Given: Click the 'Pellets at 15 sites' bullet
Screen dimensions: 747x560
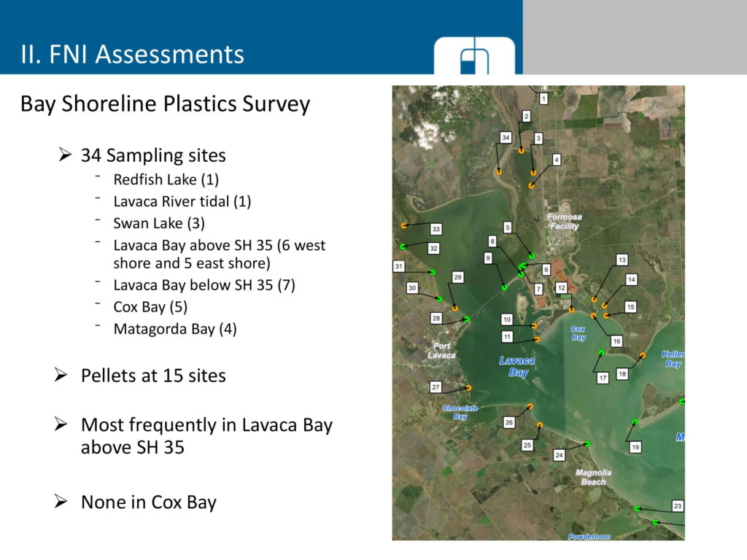Looking at the screenshot, I should [x=153, y=376].
